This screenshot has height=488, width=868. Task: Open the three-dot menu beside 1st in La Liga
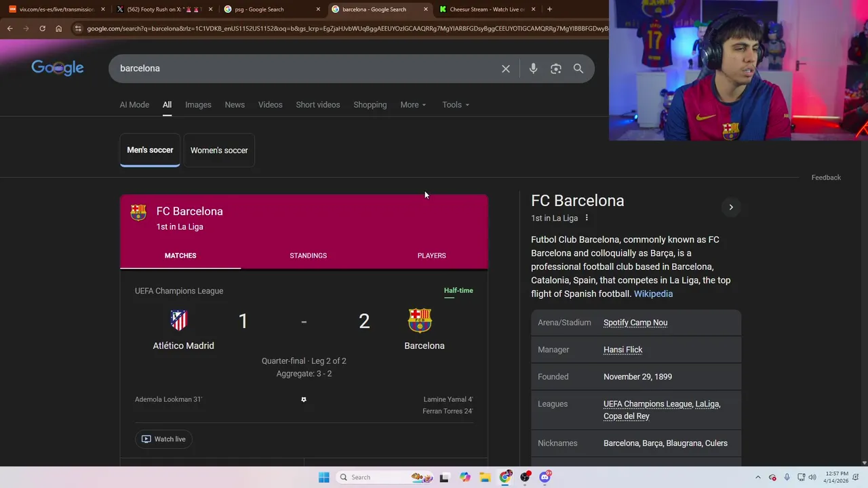pyautogui.click(x=587, y=218)
